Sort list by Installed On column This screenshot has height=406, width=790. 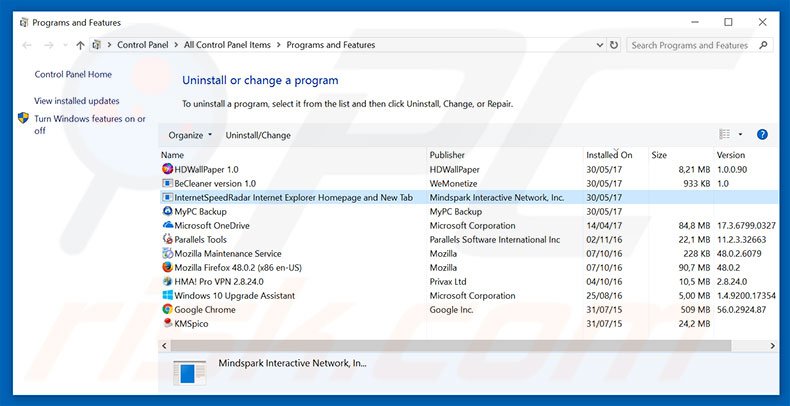coord(609,155)
